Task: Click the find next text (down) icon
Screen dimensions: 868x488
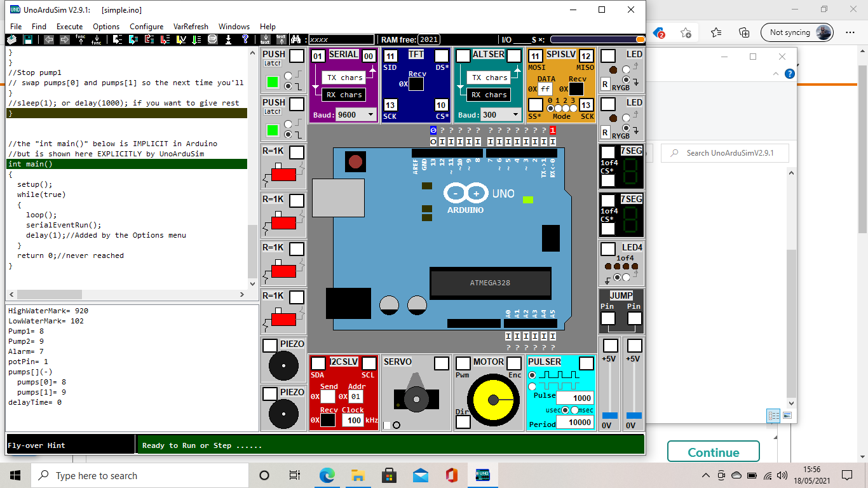Action: 266,39
